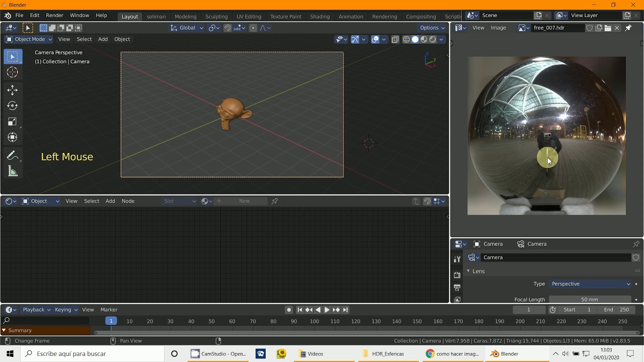Select the Scale tool
This screenshot has width=644, height=362.
coord(13,122)
